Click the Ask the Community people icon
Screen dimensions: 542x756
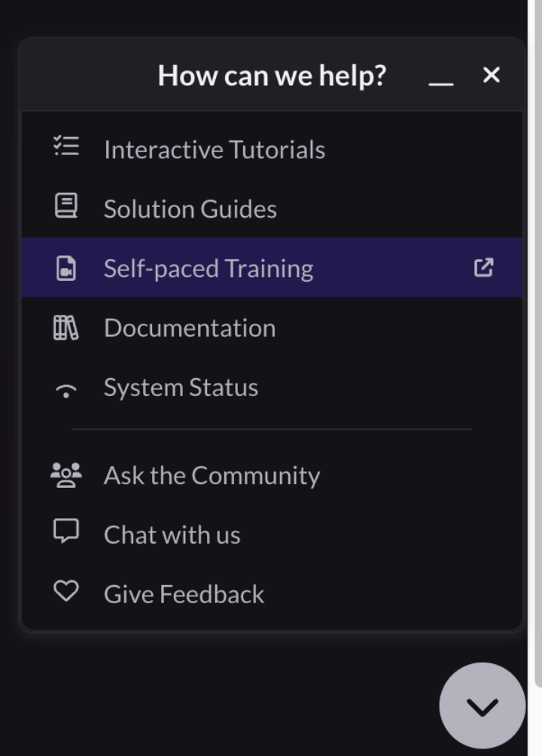pyautogui.click(x=66, y=474)
